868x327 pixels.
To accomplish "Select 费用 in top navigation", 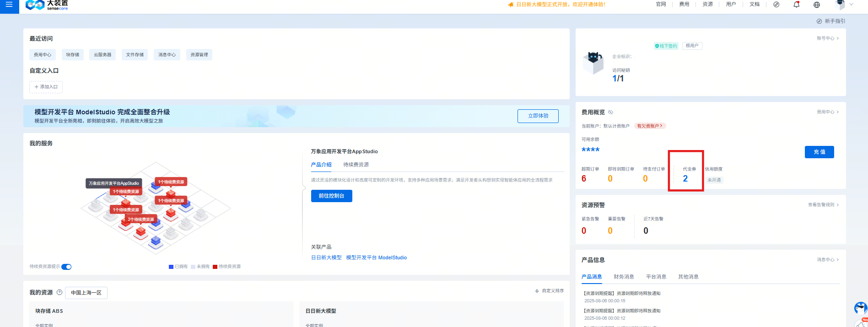I will tap(684, 4).
